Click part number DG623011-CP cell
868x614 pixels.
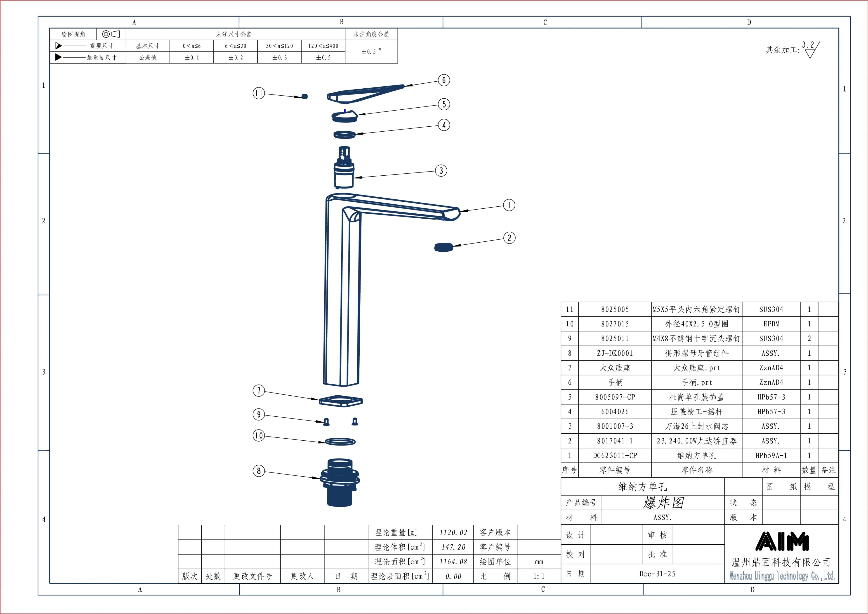[x=615, y=456]
